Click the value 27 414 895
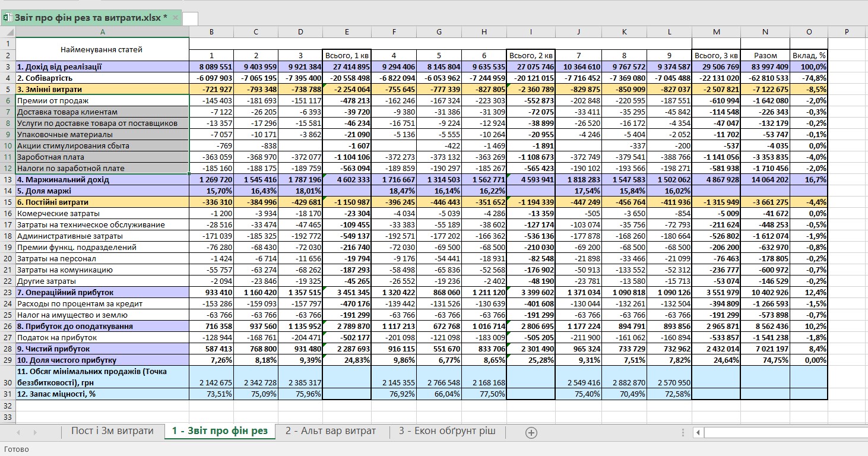The image size is (868, 456). pos(347,66)
